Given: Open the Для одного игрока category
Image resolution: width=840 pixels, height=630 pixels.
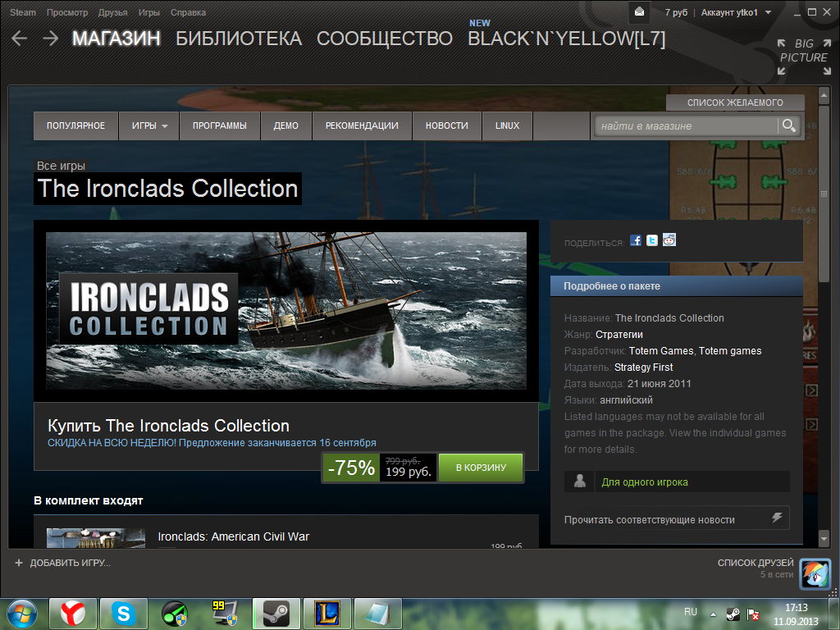Looking at the screenshot, I should [645, 482].
